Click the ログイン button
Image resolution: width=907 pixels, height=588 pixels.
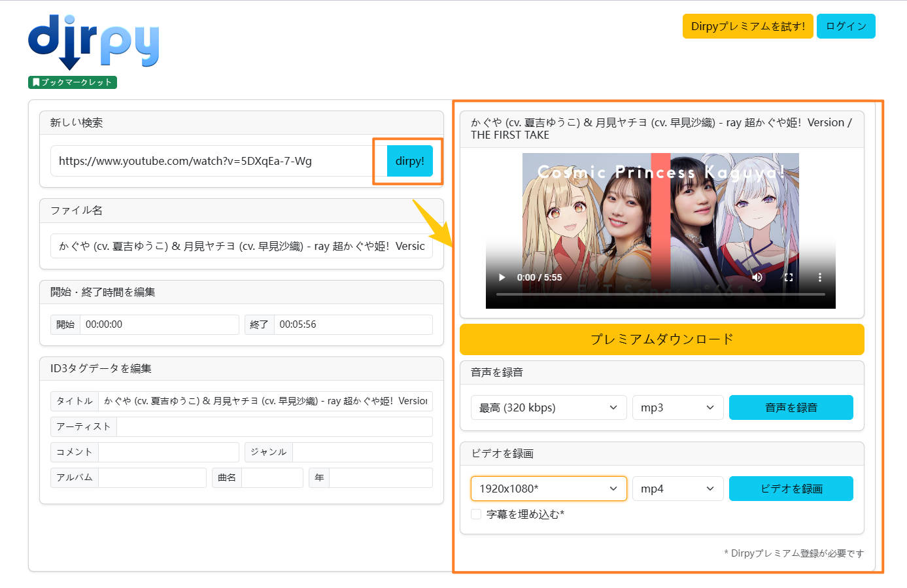[846, 26]
